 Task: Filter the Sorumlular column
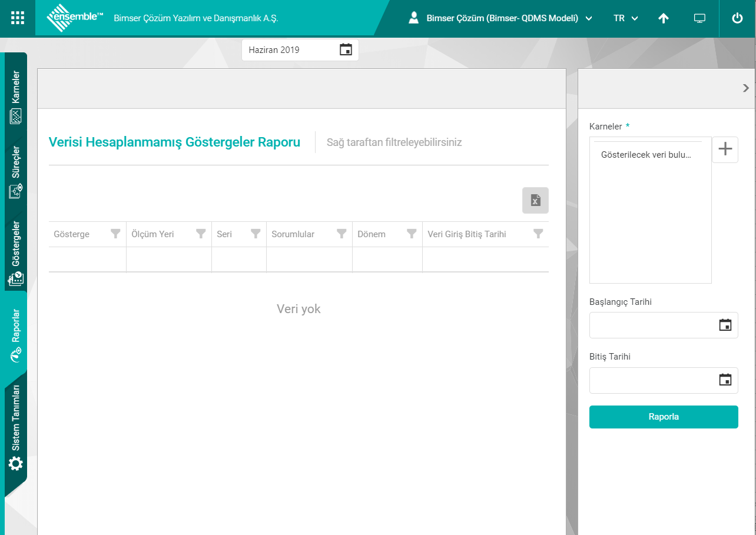pyautogui.click(x=341, y=234)
